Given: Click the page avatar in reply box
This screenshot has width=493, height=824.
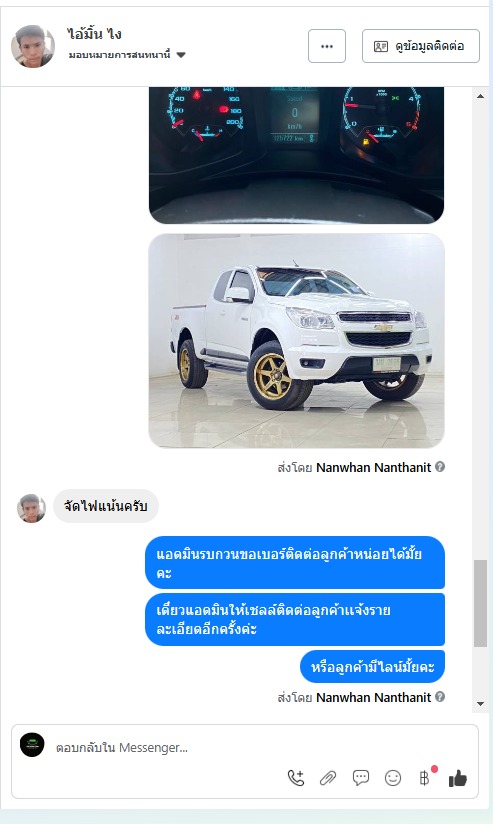Looking at the screenshot, I should pyautogui.click(x=32, y=745).
